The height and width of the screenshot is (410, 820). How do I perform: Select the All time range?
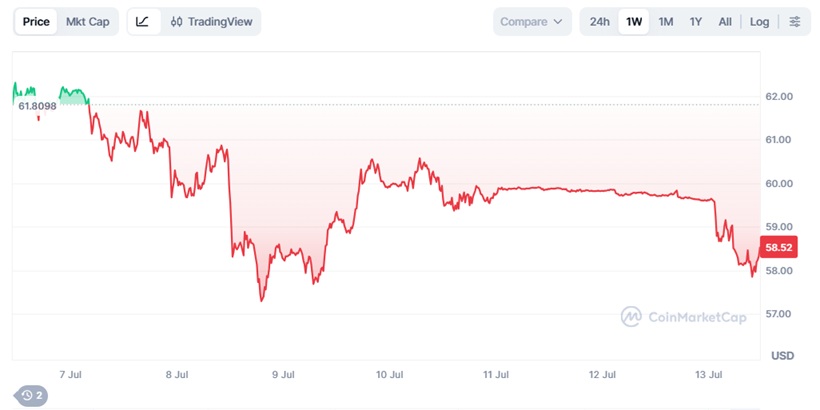725,21
